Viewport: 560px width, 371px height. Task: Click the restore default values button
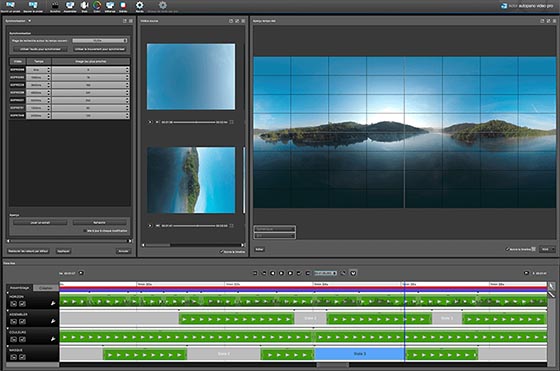point(28,251)
